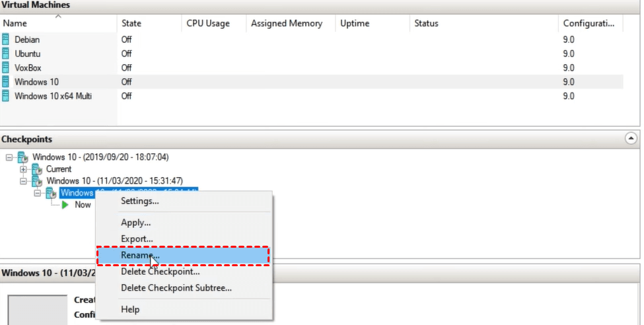Expand the Current checkpoint node
Image resolution: width=644 pixels, height=325 pixels.
point(24,169)
